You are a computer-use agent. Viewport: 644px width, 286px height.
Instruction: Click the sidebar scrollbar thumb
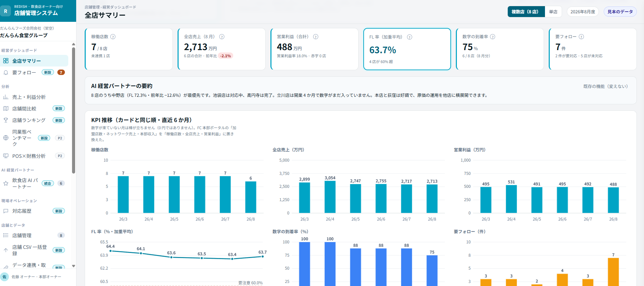(x=73, y=110)
